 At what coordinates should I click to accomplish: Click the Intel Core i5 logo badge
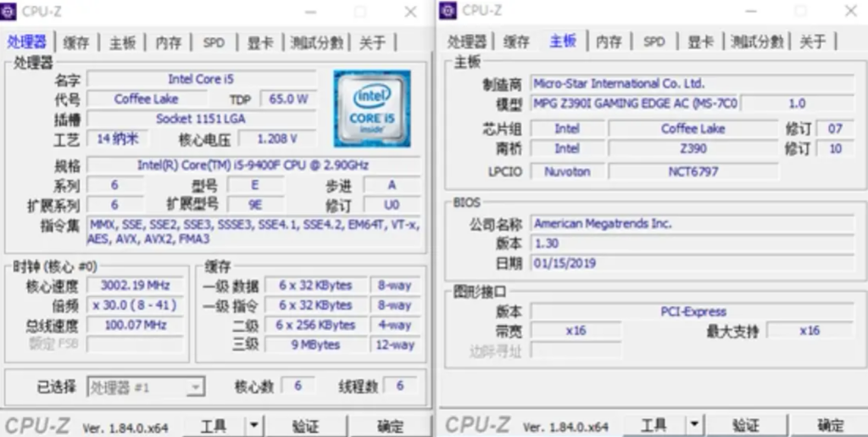(x=372, y=108)
